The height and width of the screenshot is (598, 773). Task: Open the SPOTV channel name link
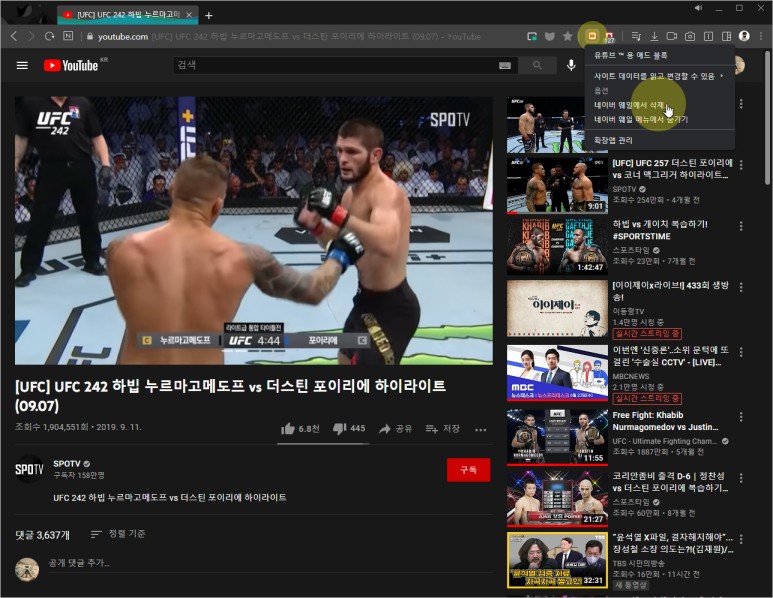coord(67,463)
